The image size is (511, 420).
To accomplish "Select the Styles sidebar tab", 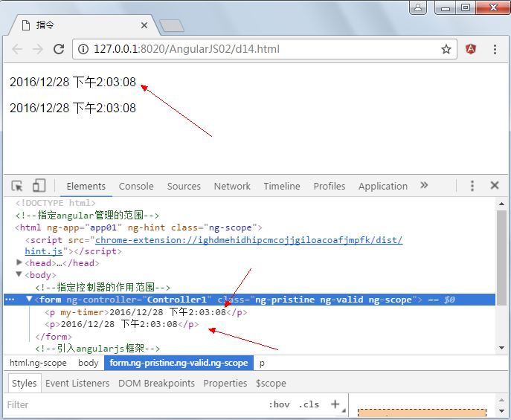I will tap(24, 384).
